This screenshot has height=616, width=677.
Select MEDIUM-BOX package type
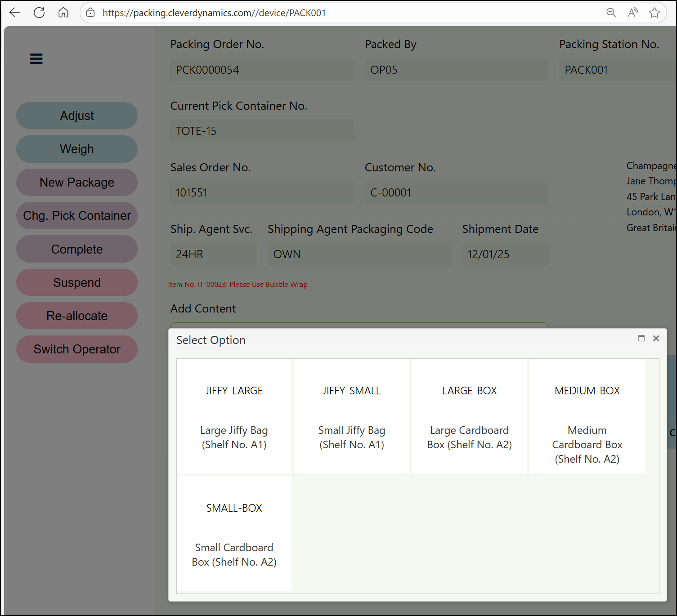pyautogui.click(x=587, y=416)
